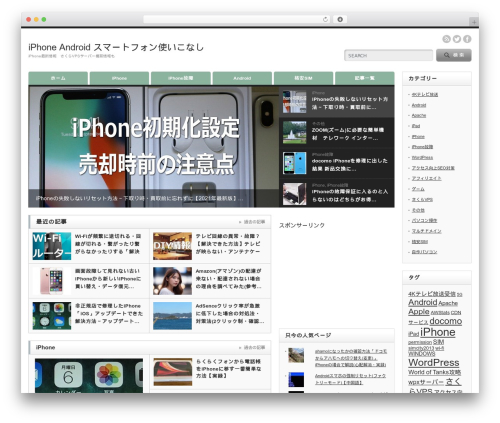The width and height of the screenshot is (500, 423).
Task: Open the WordPress category link
Action: pyautogui.click(x=422, y=157)
